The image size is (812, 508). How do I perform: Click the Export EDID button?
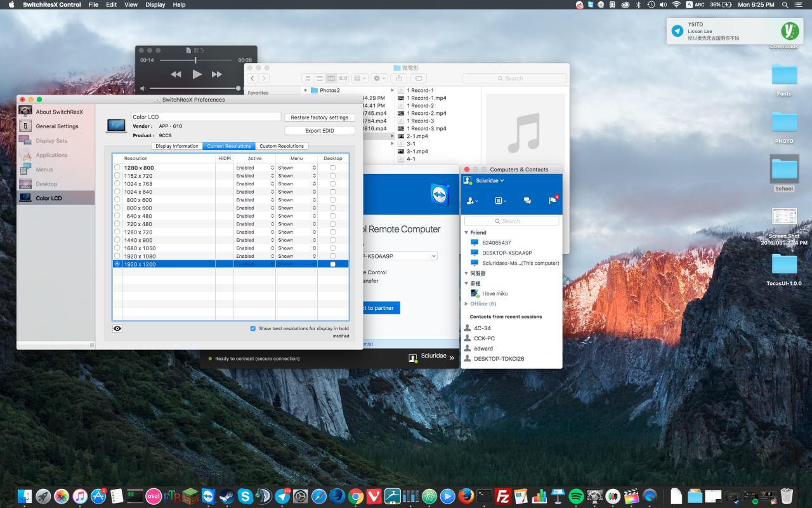[319, 131]
